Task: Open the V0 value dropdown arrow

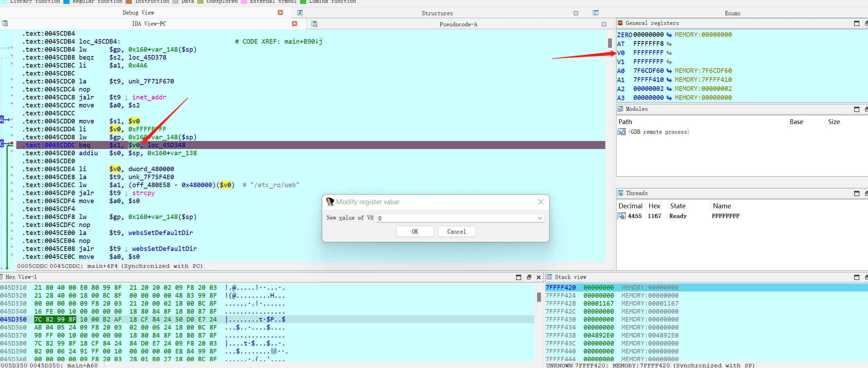Action: tap(540, 218)
